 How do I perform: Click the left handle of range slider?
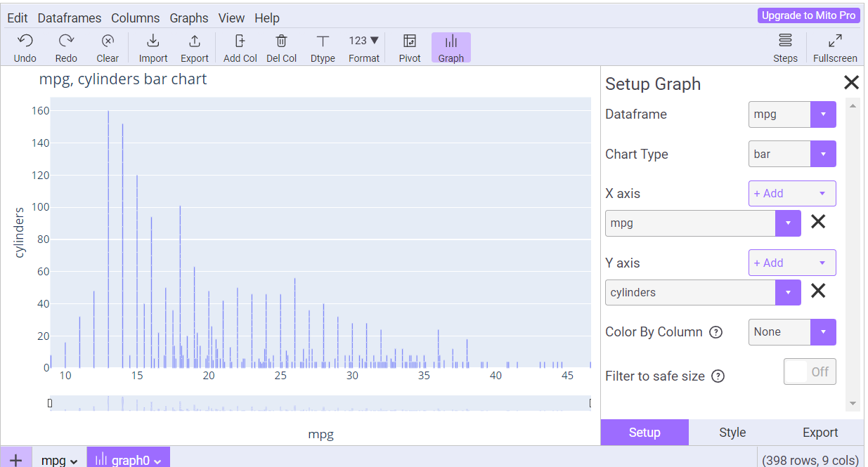pyautogui.click(x=50, y=403)
